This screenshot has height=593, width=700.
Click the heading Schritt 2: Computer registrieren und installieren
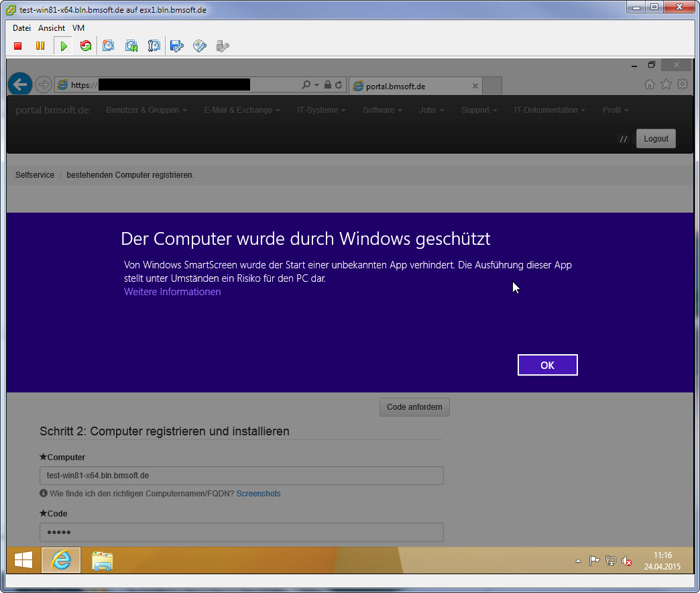click(x=165, y=431)
